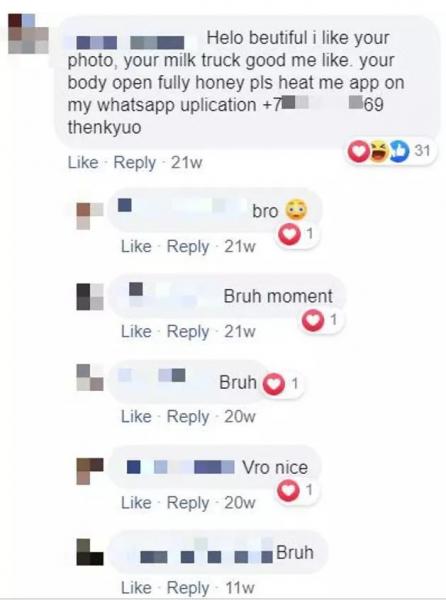Reply to the 11w 'Bruh' comment
The image size is (446, 600).
tap(188, 588)
